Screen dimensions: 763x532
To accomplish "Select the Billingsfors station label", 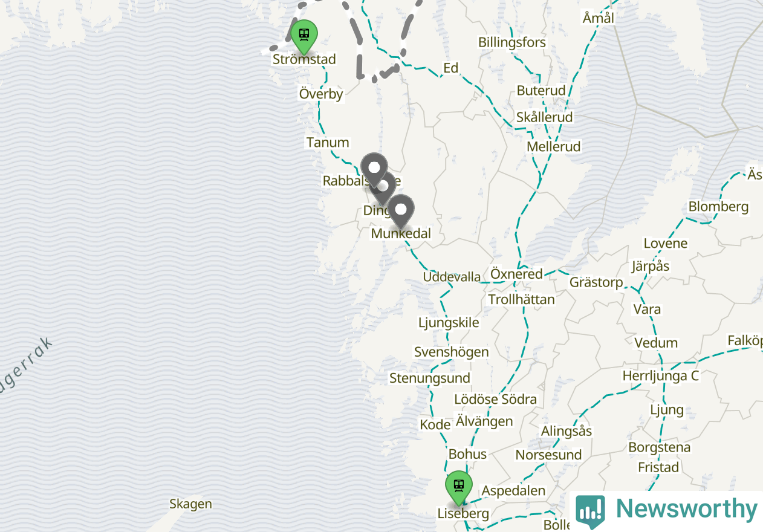I will click(x=512, y=42).
